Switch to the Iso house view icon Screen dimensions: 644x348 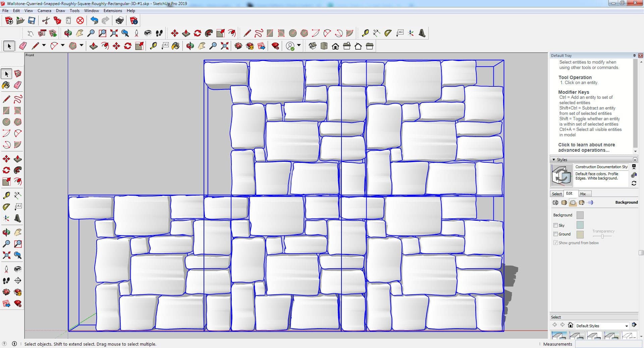coord(313,46)
